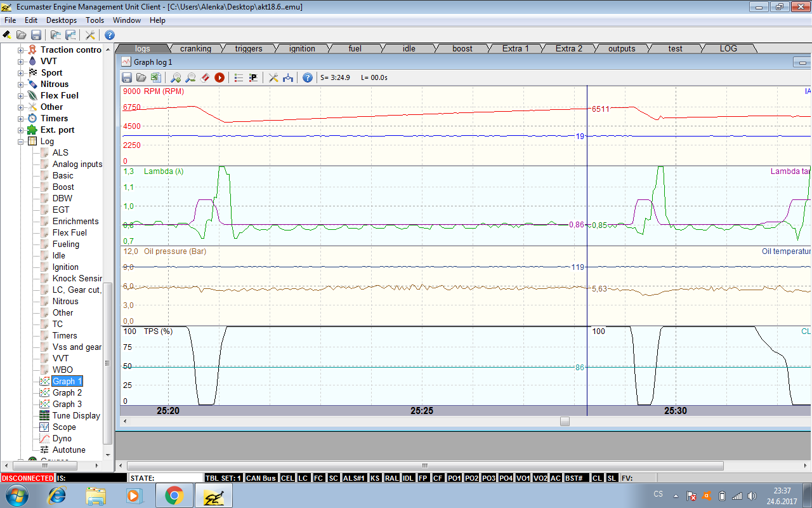Click volume speaker tray icon
This screenshot has height=508, width=812.
tap(752, 495)
